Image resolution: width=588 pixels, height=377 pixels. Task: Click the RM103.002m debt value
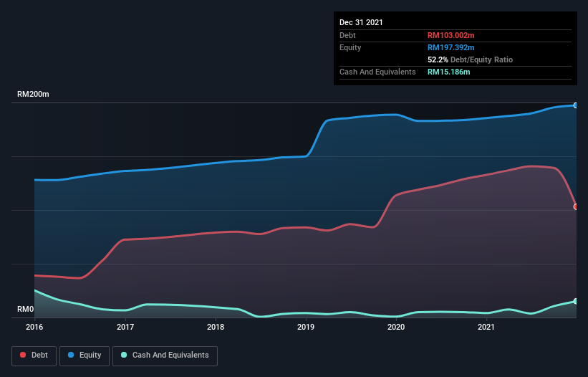click(x=450, y=35)
